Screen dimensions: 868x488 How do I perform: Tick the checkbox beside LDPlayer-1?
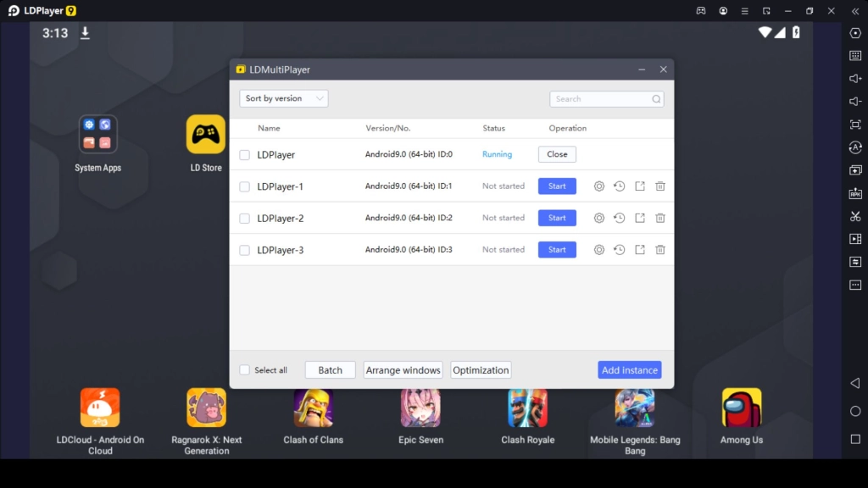point(245,187)
